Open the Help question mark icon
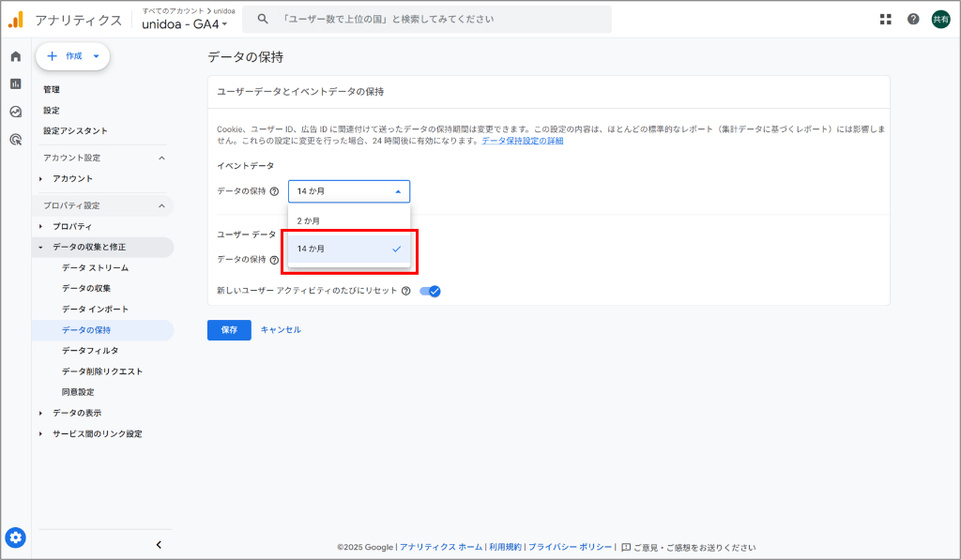Viewport: 961px width, 560px height. point(913,20)
